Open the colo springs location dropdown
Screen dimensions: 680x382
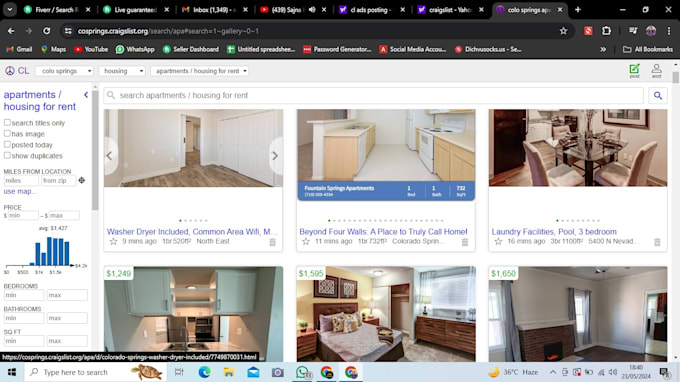pyautogui.click(x=64, y=71)
